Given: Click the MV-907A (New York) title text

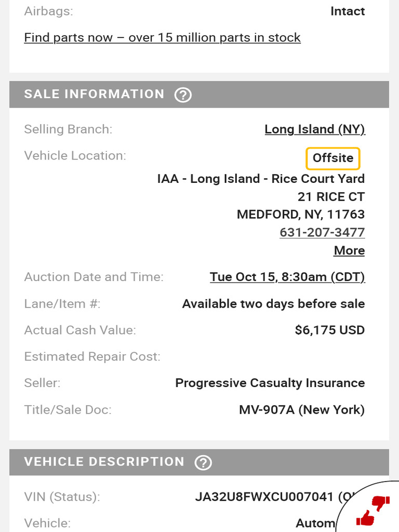Looking at the screenshot, I should pos(301,409).
